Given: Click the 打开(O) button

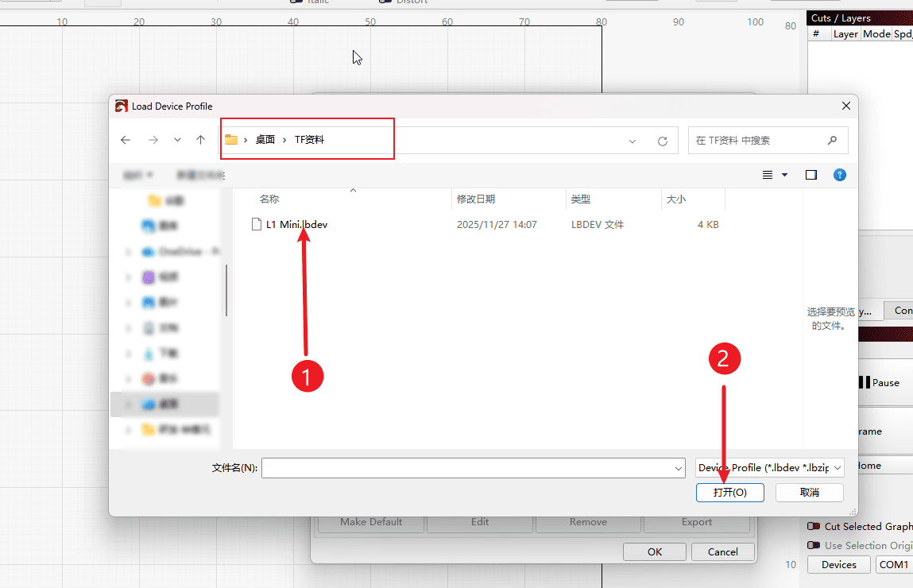Looking at the screenshot, I should 729,493.
